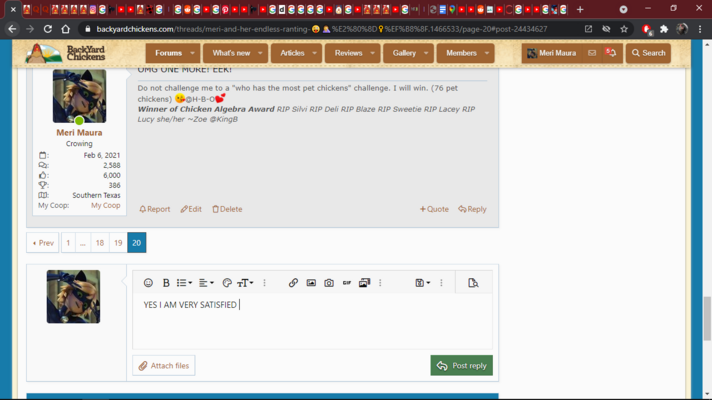The image size is (712, 400).
Task: Open Meri Maura's profile name link in post
Action: [79, 133]
